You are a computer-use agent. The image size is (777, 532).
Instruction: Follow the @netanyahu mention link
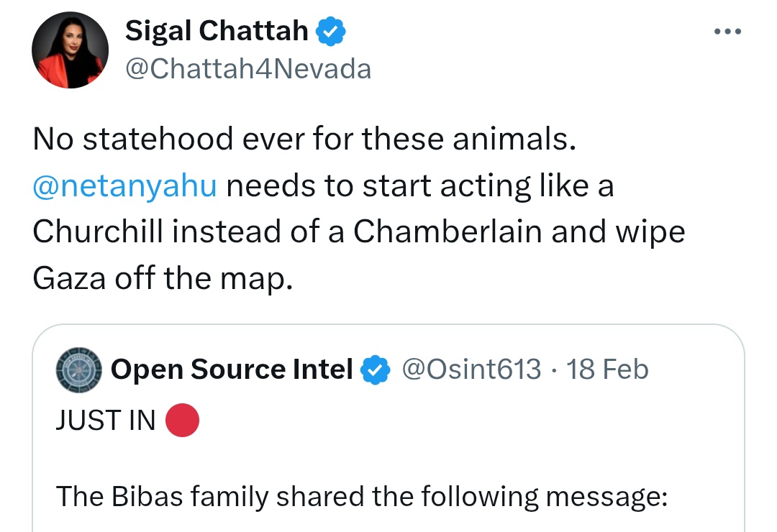pyautogui.click(x=124, y=185)
